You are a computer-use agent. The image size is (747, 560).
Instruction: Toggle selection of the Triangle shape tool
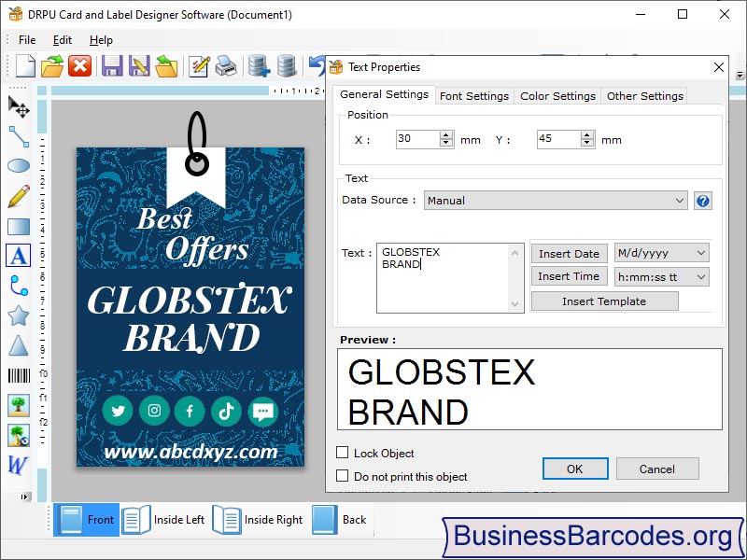(x=17, y=344)
